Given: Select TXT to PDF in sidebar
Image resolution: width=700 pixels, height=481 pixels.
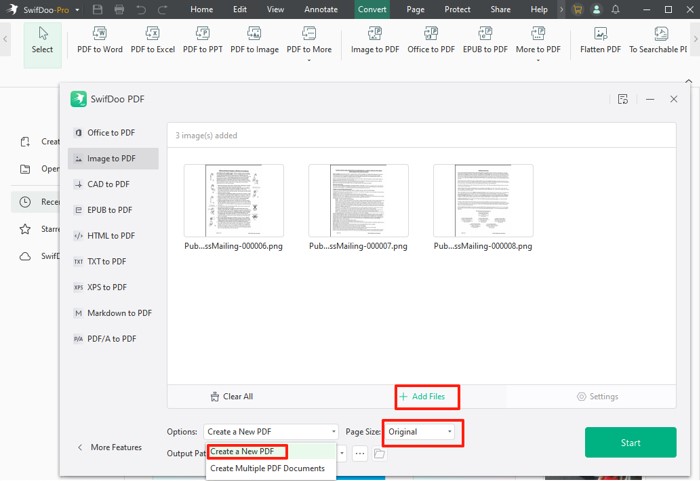Looking at the screenshot, I should coord(113,261).
